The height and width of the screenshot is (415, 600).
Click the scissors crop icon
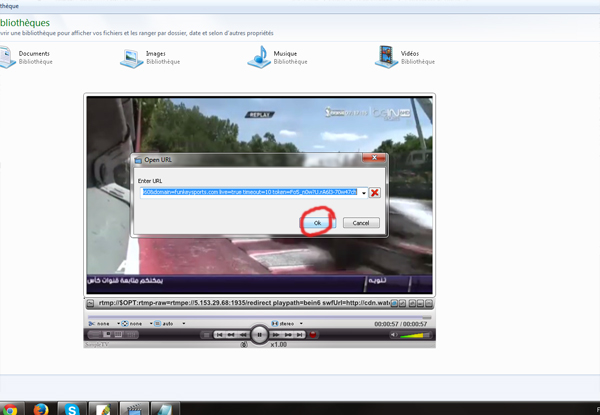tap(92, 324)
